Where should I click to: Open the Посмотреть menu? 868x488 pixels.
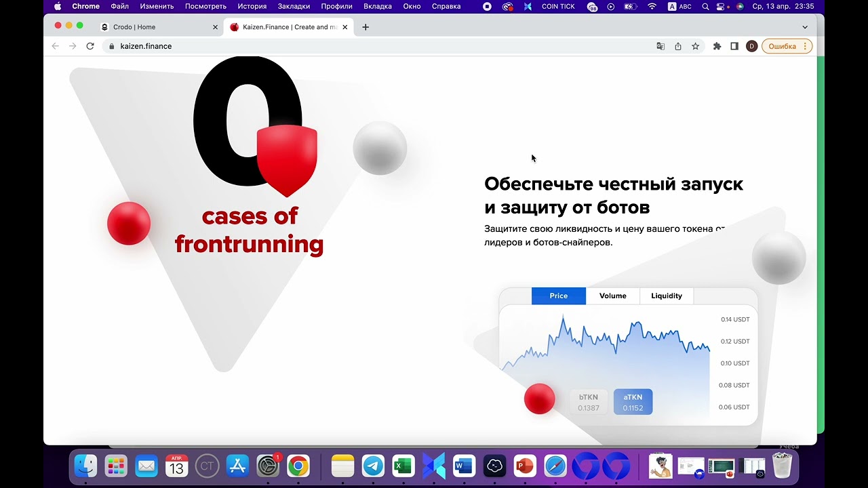click(205, 6)
